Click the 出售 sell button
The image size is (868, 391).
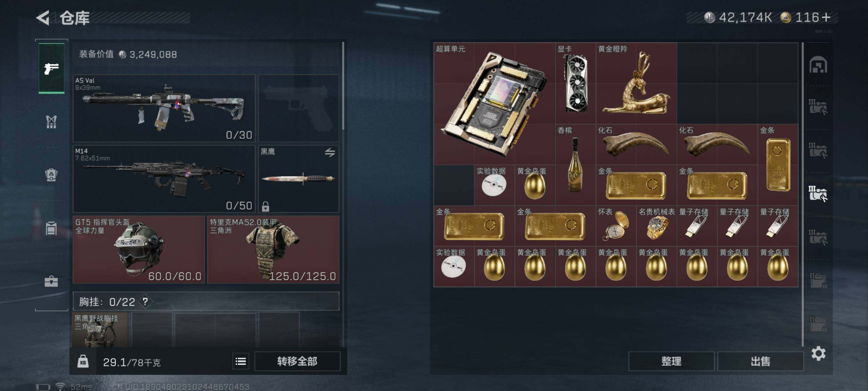[760, 361]
